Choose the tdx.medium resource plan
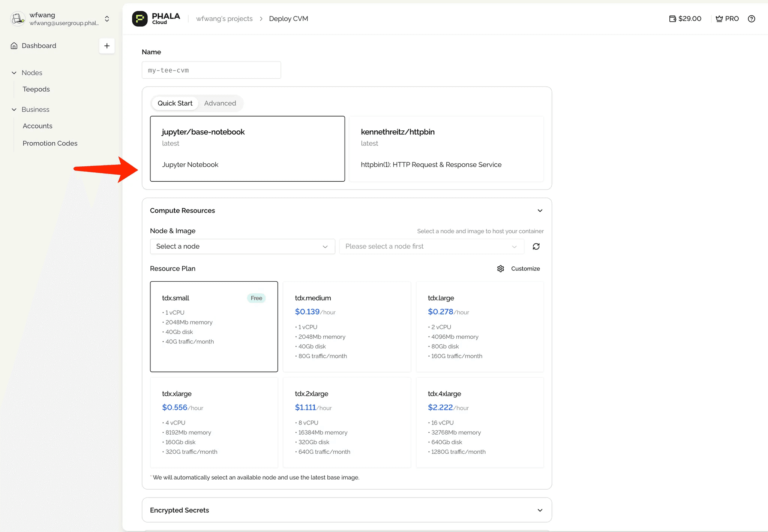 [346, 326]
